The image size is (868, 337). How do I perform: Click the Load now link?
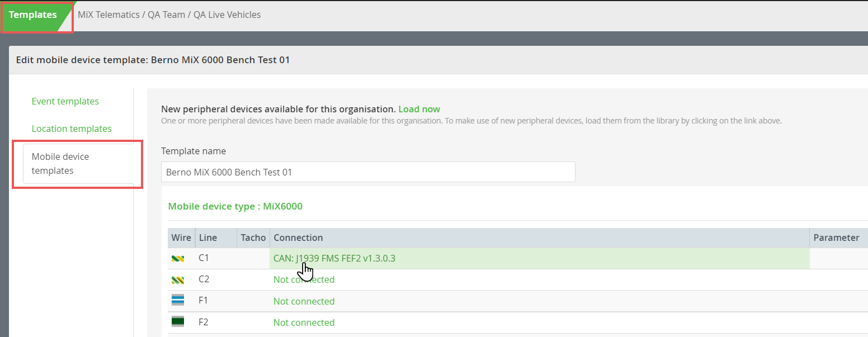click(419, 109)
